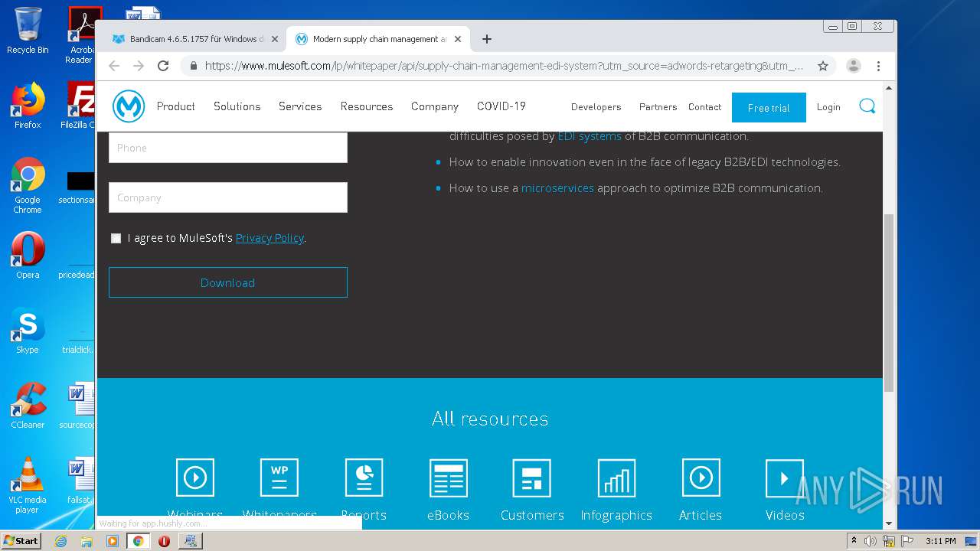Click the scrollbar down arrow
Viewport: 980px width, 551px height.
tap(889, 524)
